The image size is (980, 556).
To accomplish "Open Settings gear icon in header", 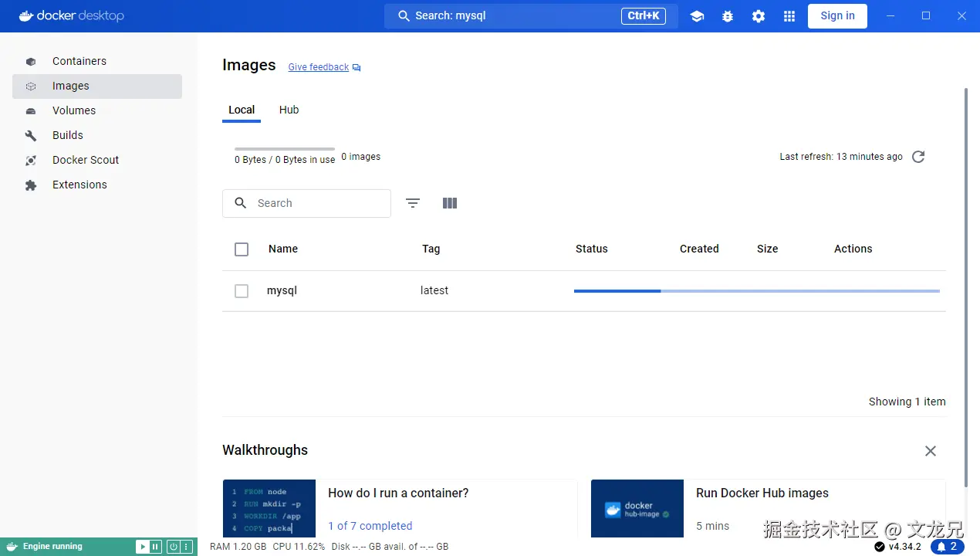I will [x=759, y=16].
